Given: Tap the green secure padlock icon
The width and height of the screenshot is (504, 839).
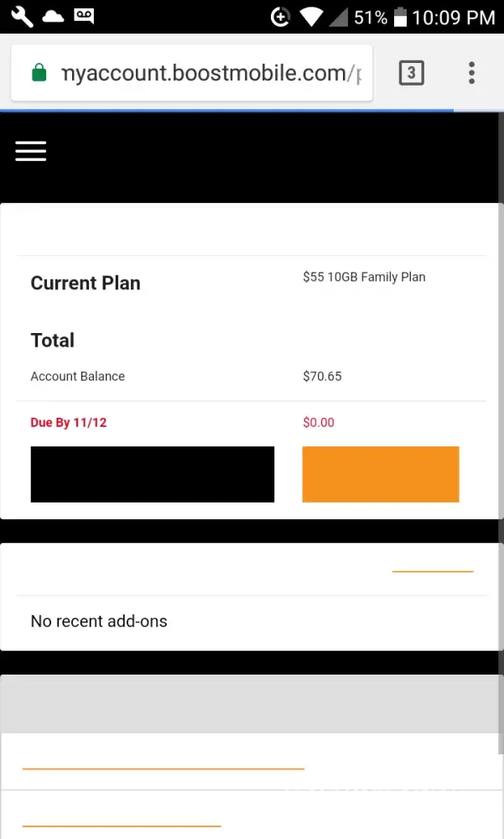Looking at the screenshot, I should tap(39, 73).
